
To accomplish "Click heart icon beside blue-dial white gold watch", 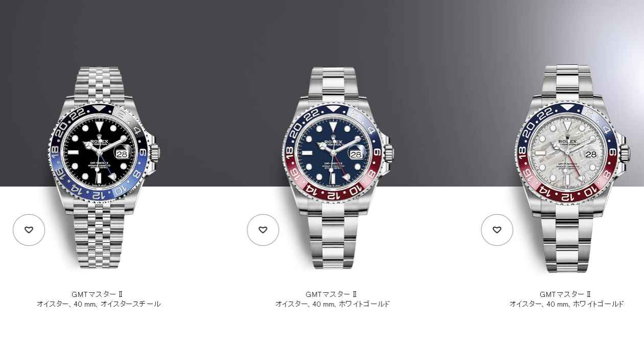I will click(x=263, y=230).
